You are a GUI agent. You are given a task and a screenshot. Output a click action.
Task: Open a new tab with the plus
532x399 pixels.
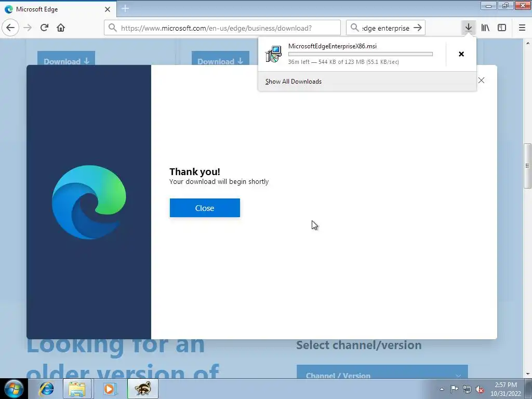[125, 8]
